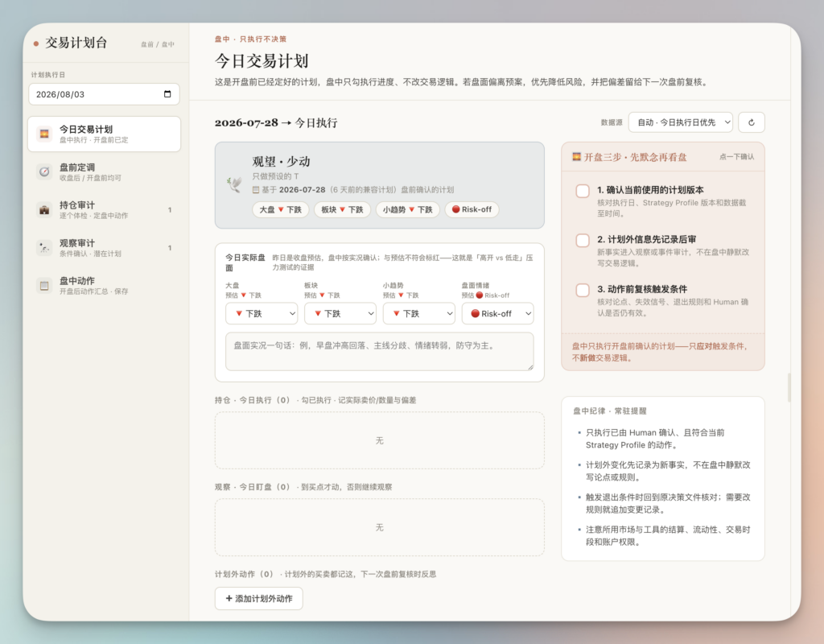The image size is (824, 644).
Task: Click the 观望·少动 card title
Action: coord(281,161)
